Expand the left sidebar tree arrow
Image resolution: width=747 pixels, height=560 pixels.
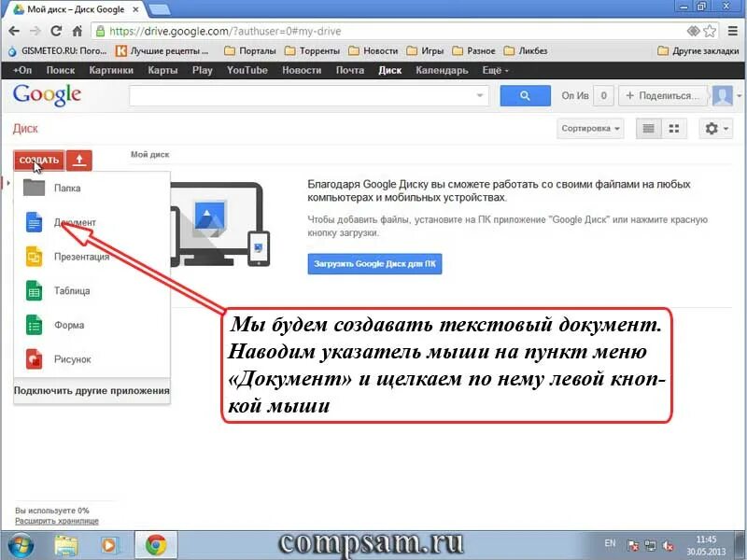8,183
